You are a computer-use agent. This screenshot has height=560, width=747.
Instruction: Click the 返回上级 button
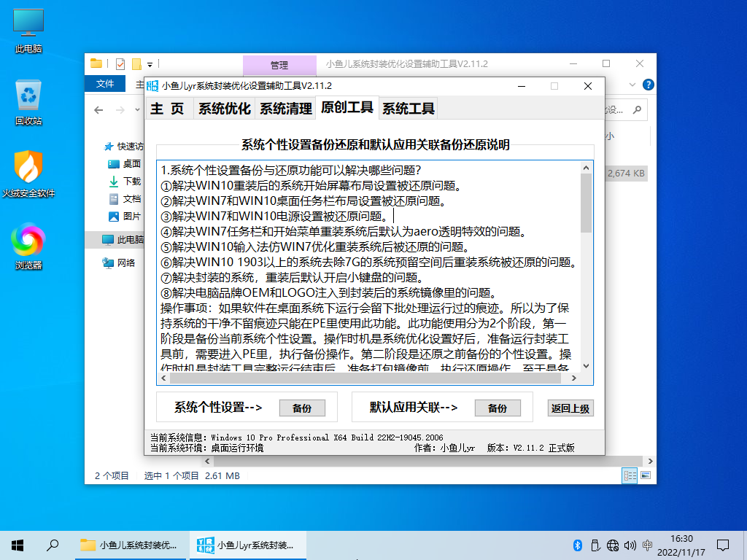pos(570,408)
